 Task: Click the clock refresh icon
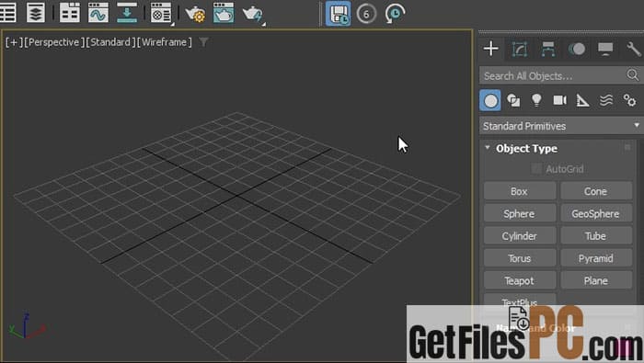coord(395,14)
